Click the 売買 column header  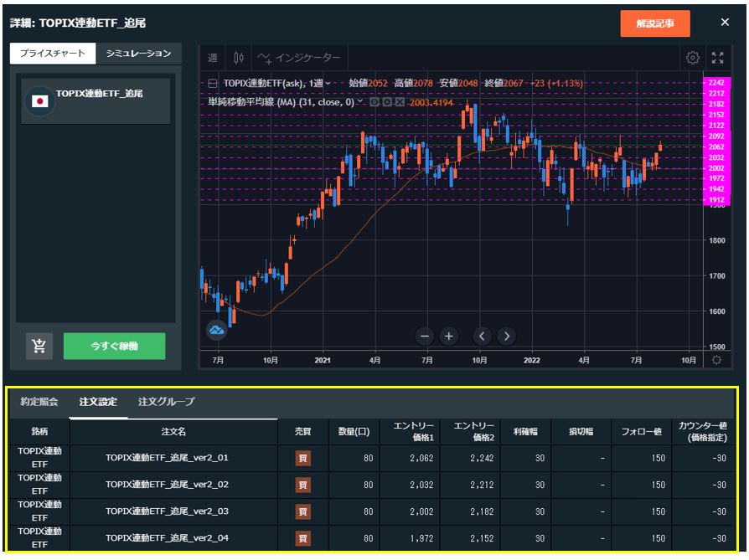point(302,432)
